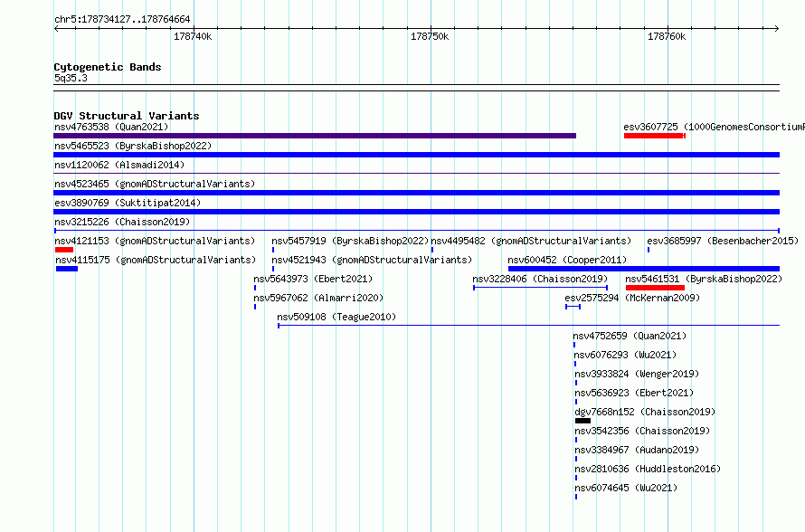Open nsv6076293 (Wu2021) variant
Image resolution: width=805 pixels, height=532 pixels.
(625, 355)
